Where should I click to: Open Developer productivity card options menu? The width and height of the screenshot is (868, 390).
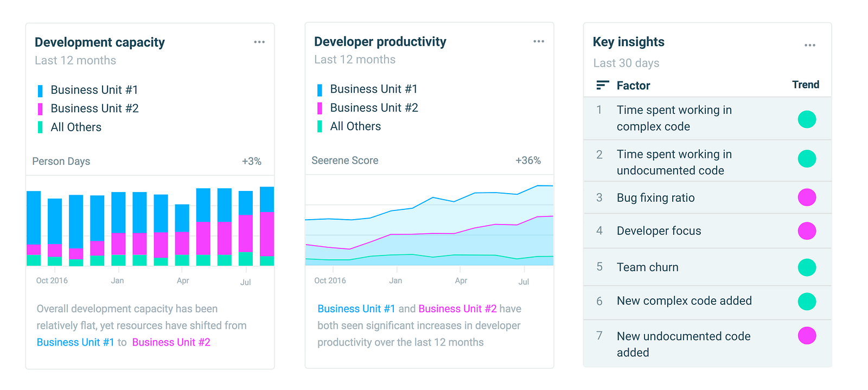tap(539, 41)
